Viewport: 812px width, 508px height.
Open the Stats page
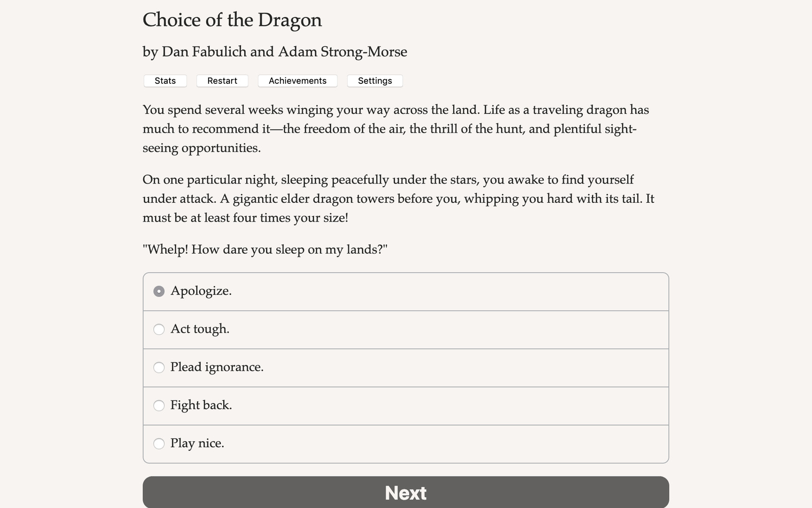click(x=164, y=80)
